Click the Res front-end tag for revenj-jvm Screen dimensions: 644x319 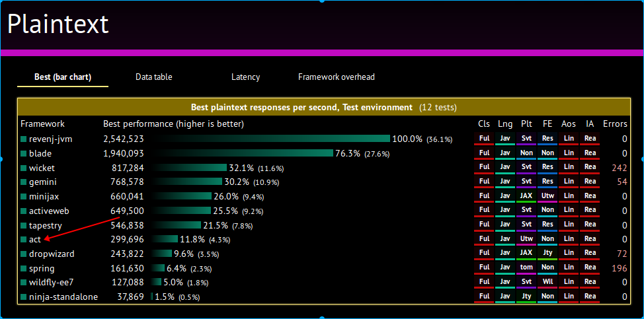point(547,139)
